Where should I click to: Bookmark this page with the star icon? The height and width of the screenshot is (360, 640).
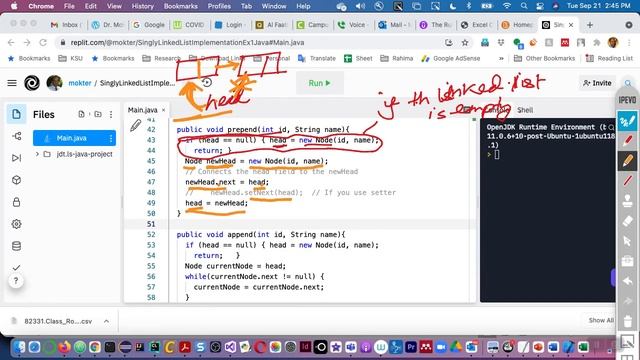[x=464, y=42]
